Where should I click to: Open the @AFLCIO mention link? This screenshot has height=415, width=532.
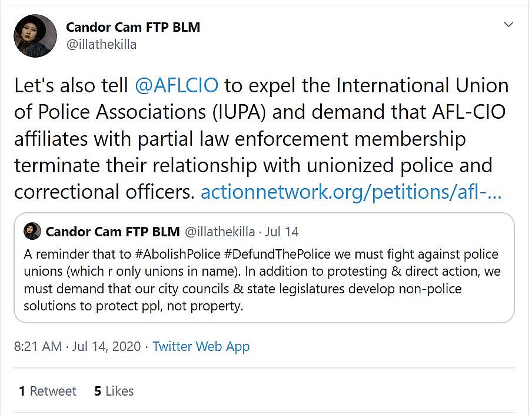177,85
